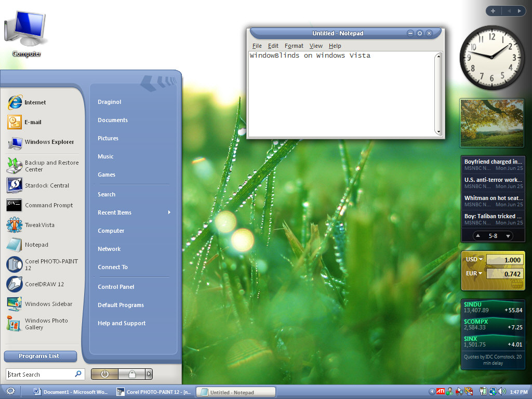Open Notepad File menu
The height and width of the screenshot is (399, 532).
tap(257, 46)
